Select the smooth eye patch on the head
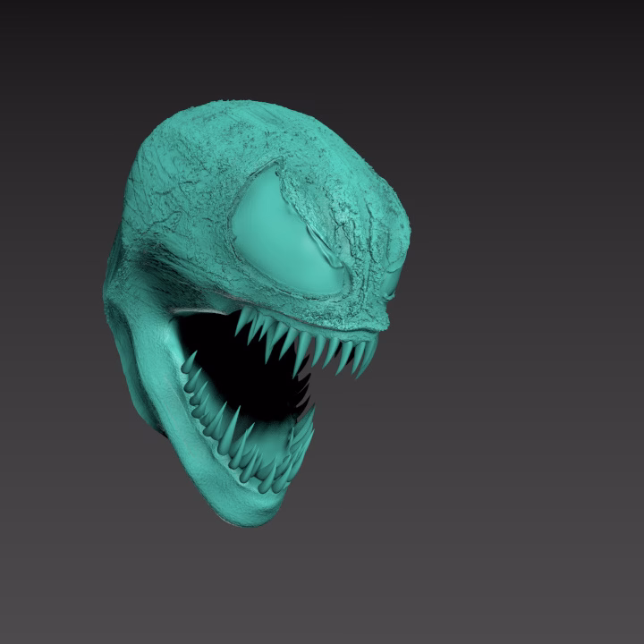 tap(287, 232)
